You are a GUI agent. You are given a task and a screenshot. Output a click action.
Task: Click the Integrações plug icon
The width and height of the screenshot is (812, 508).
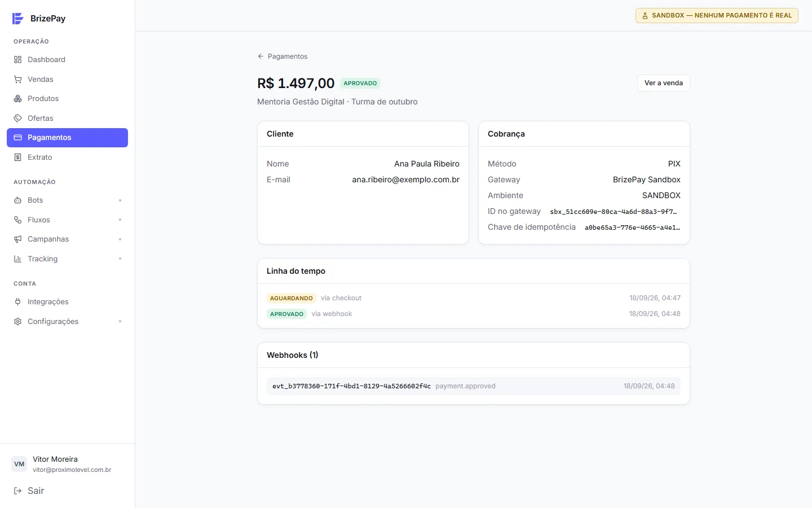coord(18,302)
